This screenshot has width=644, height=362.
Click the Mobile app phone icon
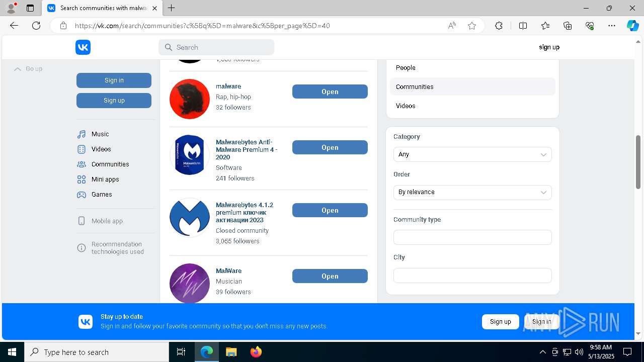point(82,221)
